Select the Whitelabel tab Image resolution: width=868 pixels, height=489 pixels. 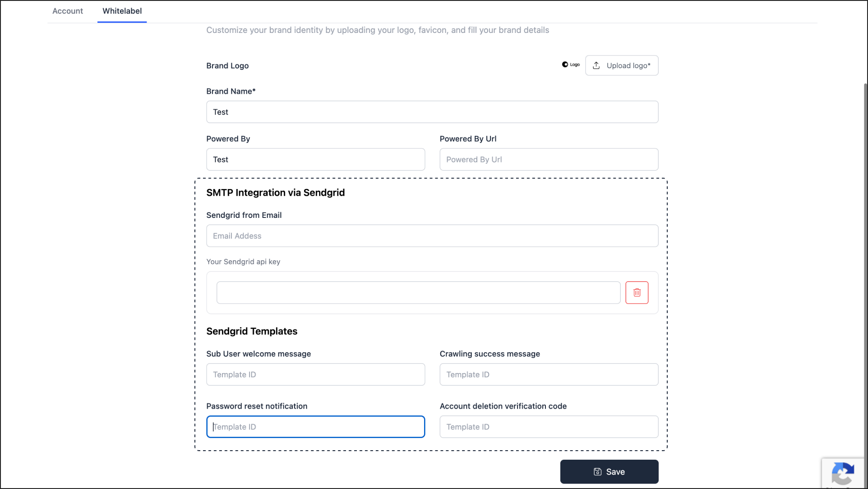[x=122, y=11]
